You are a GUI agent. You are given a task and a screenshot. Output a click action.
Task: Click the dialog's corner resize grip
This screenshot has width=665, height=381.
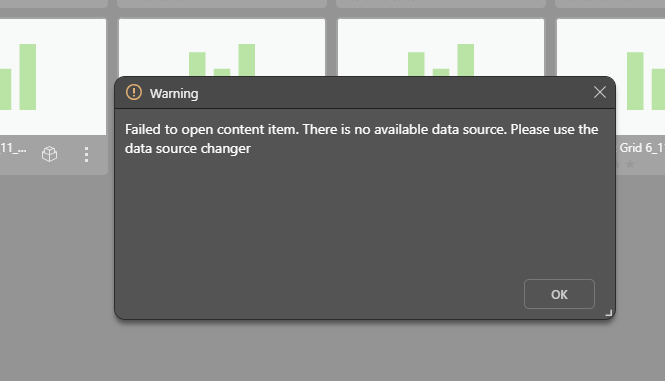[609, 313]
